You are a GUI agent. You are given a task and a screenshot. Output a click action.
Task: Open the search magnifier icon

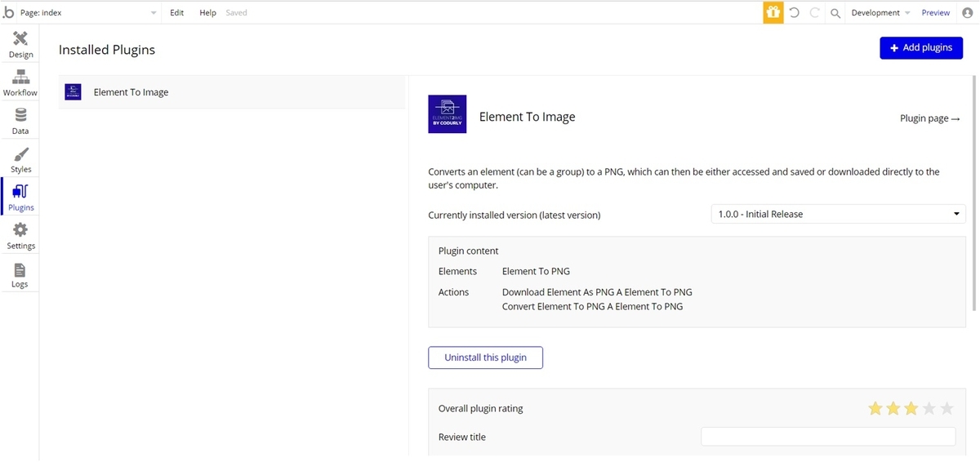(835, 13)
